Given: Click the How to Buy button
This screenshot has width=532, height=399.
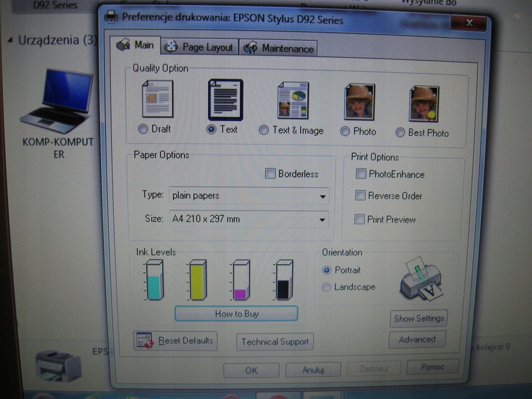Looking at the screenshot, I should 236,313.
